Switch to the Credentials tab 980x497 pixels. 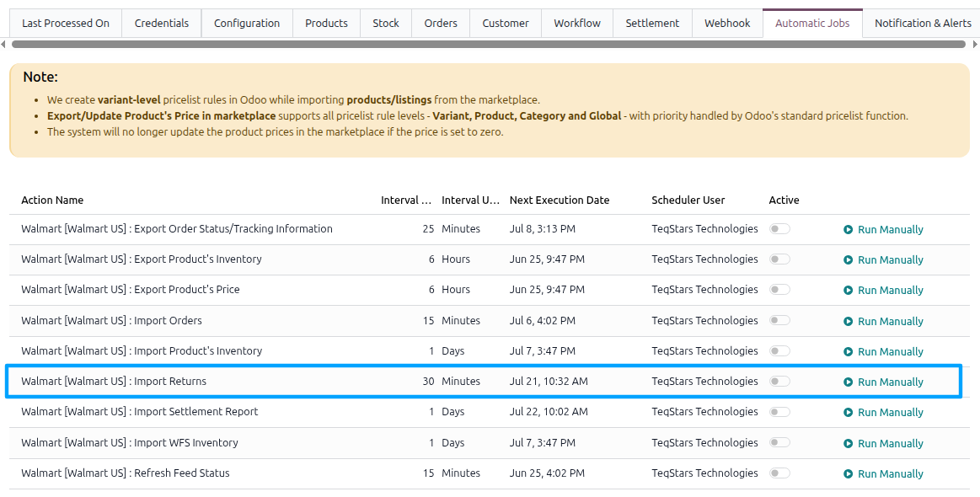click(x=161, y=23)
